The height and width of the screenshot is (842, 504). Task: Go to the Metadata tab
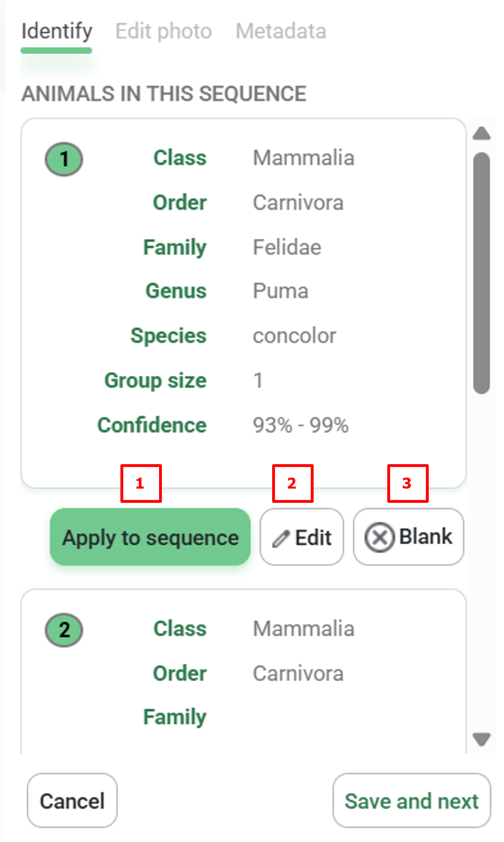281,31
